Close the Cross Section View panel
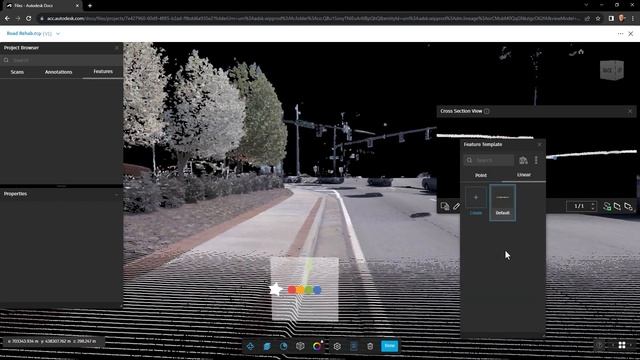 point(630,111)
